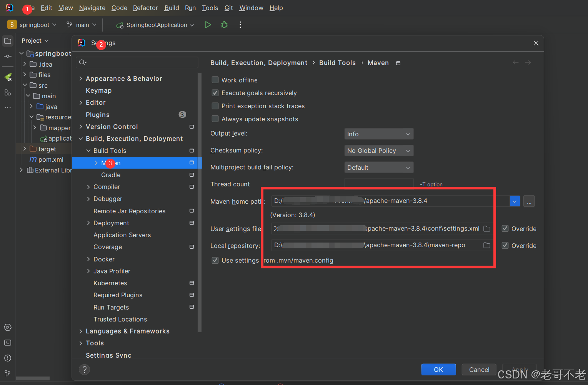This screenshot has height=385, width=588.
Task: Open the Navigate menu
Action: click(92, 8)
